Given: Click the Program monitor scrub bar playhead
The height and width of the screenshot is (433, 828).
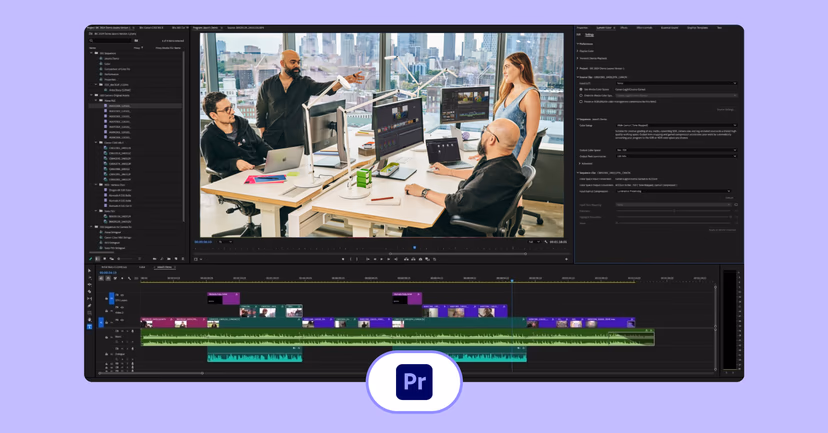Looking at the screenshot, I should click(415, 247).
